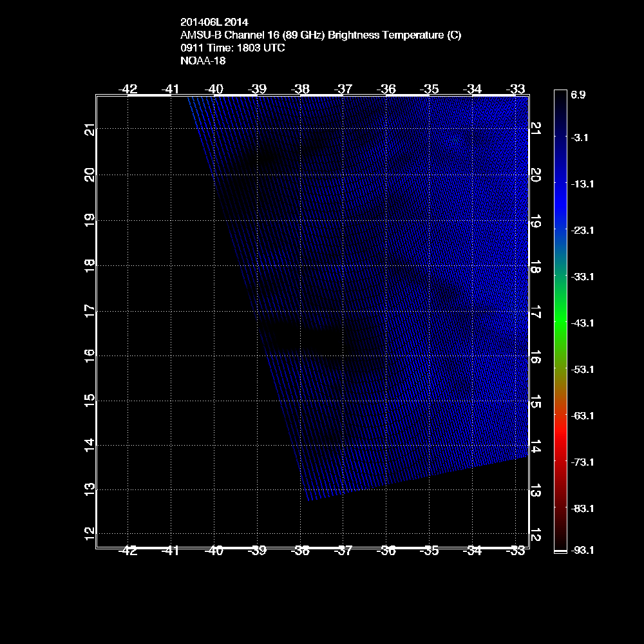Click the -42 longitude label on top axis

(128, 89)
